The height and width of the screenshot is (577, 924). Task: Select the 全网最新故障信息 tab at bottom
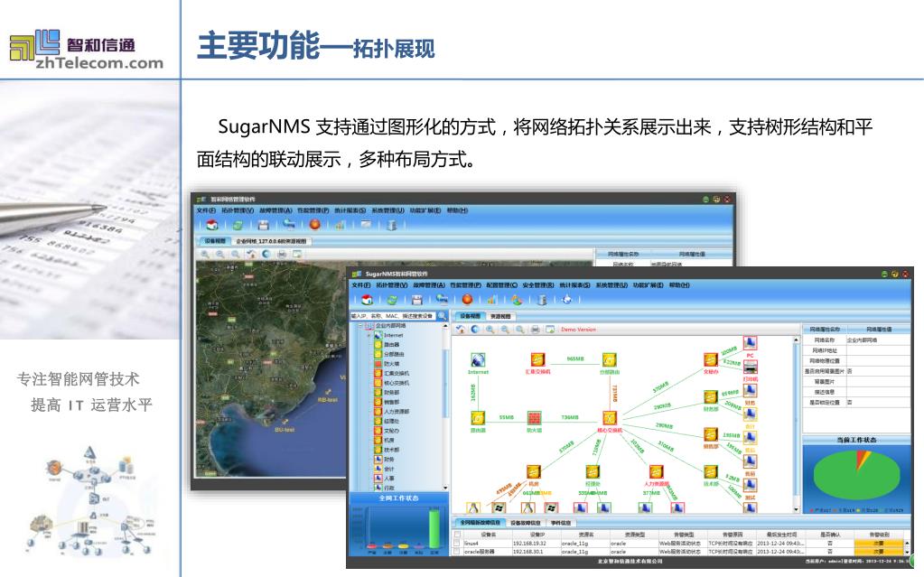coord(480,523)
